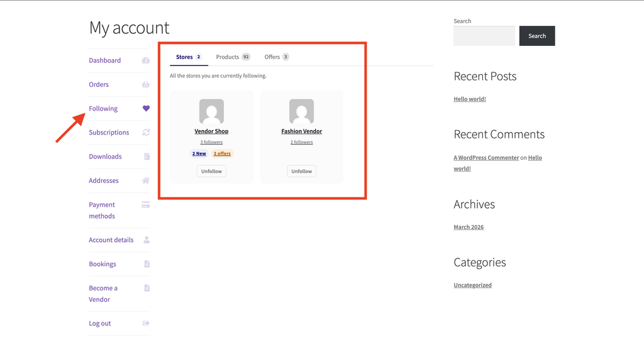Click the Following heart icon
This screenshot has width=644, height=352.
[146, 108]
